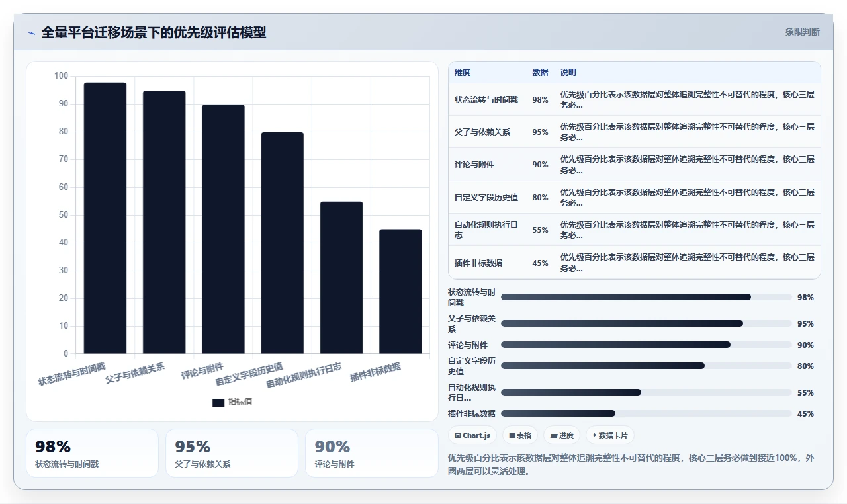This screenshot has width=847, height=504.
Task: Click the 自定义字段历史值 chart bar
Action: (283, 243)
